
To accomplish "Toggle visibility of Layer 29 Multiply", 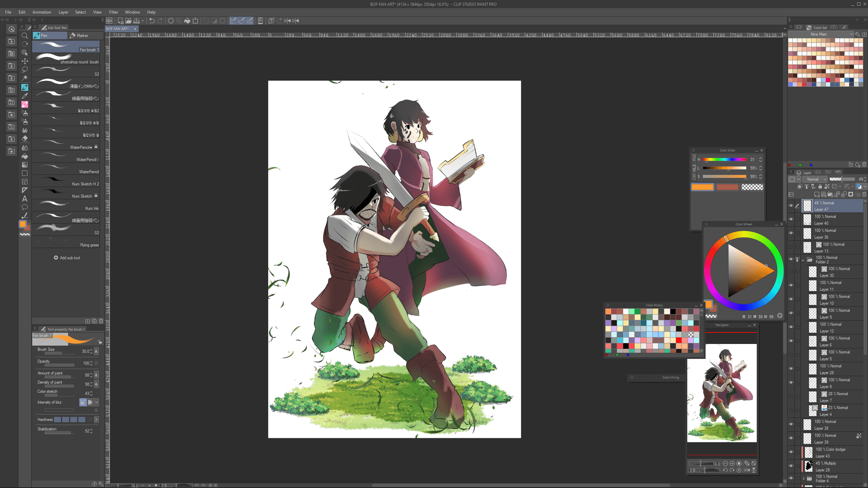I will [791, 466].
